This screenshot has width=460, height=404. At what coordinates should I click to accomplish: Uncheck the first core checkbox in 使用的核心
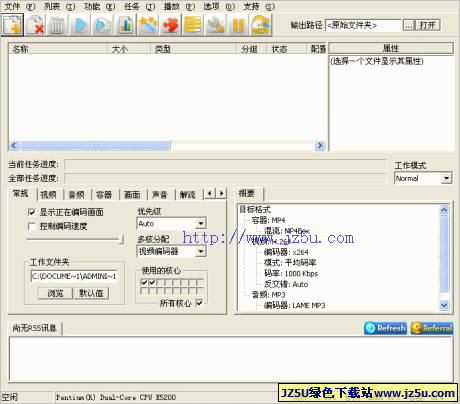click(144, 282)
